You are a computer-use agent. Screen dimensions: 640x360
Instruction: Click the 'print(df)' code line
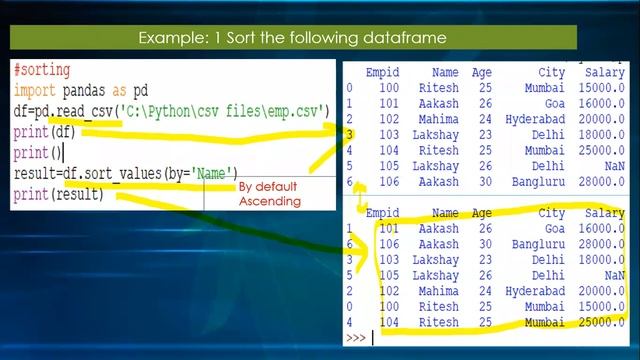coord(44,132)
